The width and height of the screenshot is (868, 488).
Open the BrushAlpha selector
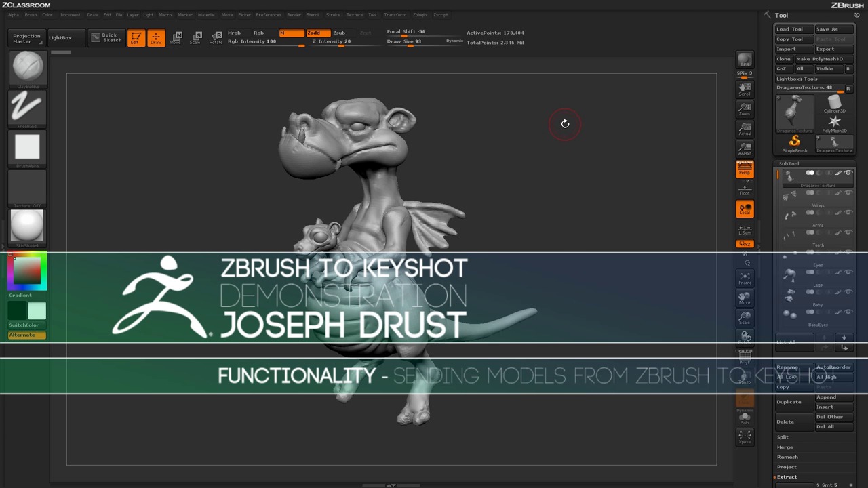coord(27,148)
